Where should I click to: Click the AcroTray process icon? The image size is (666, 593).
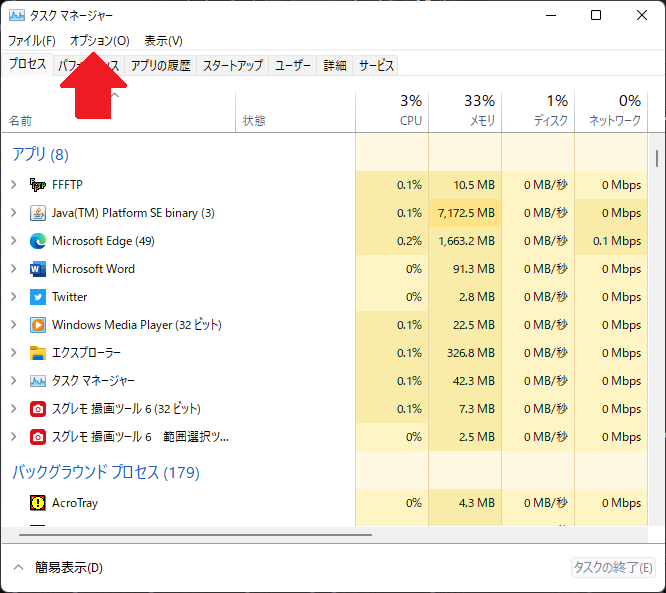click(x=38, y=503)
